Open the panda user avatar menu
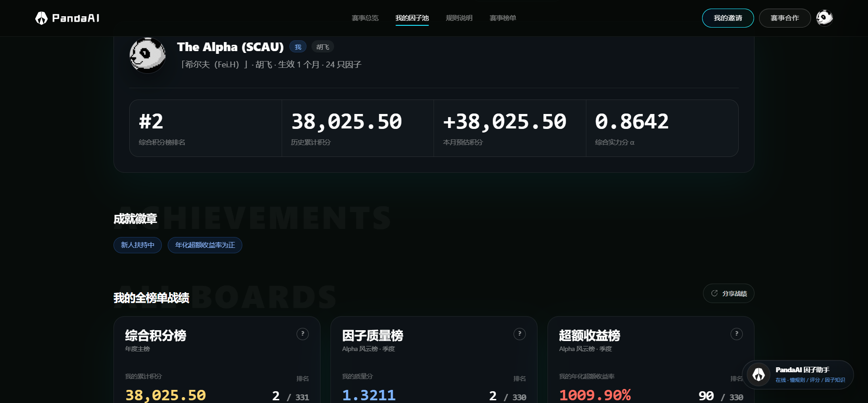 point(825,18)
